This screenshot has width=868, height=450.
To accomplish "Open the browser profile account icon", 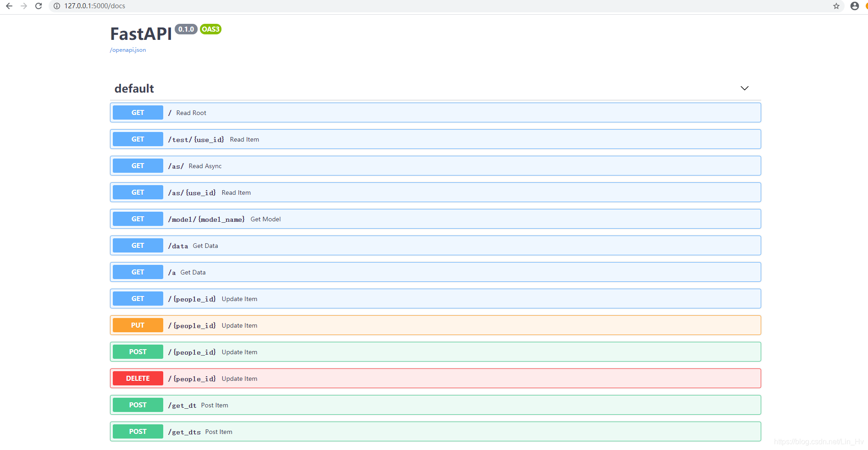I will (x=855, y=6).
